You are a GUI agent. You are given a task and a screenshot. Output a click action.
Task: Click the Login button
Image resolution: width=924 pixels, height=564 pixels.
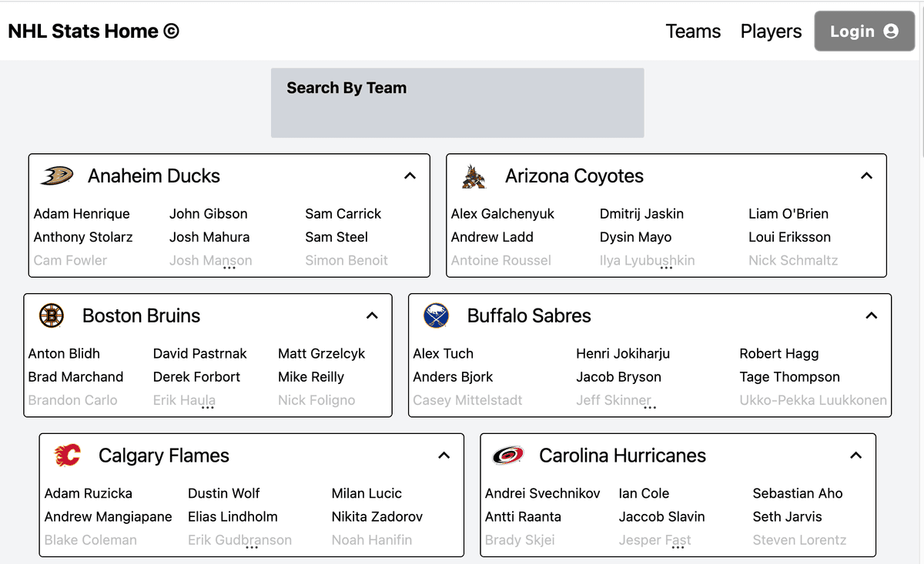coord(864,31)
